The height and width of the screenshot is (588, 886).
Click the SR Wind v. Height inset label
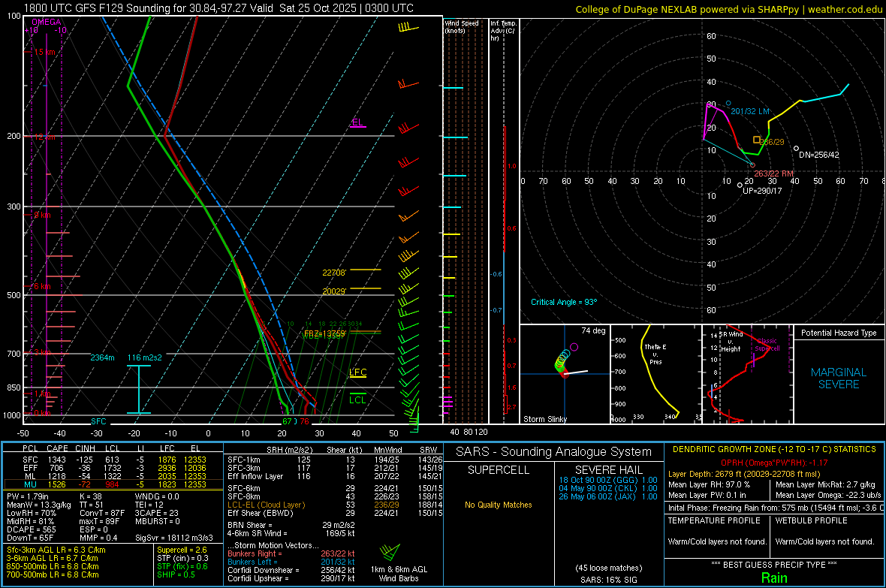[x=731, y=342]
